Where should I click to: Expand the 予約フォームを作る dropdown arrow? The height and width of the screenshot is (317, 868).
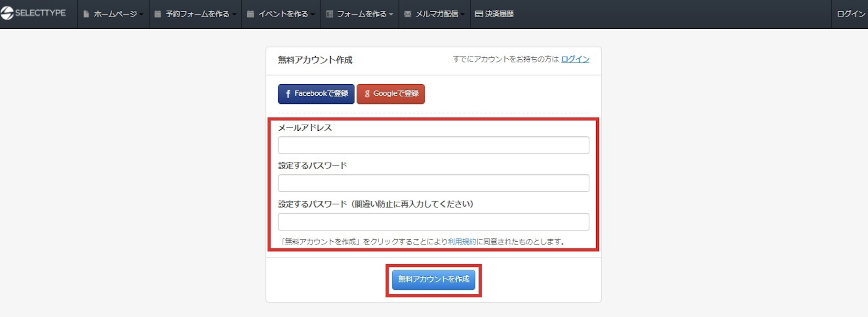[x=234, y=14]
